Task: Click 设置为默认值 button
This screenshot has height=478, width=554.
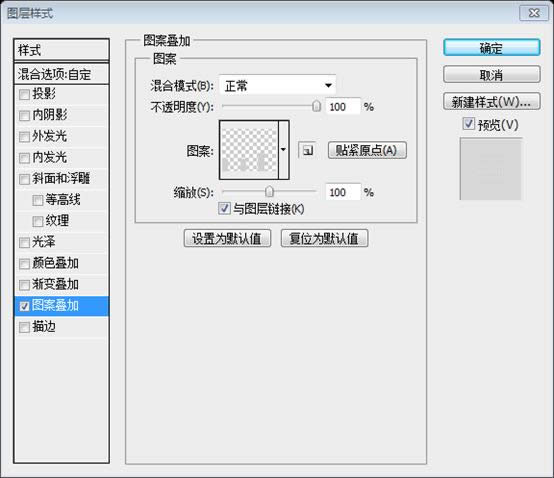Action: pyautogui.click(x=227, y=238)
